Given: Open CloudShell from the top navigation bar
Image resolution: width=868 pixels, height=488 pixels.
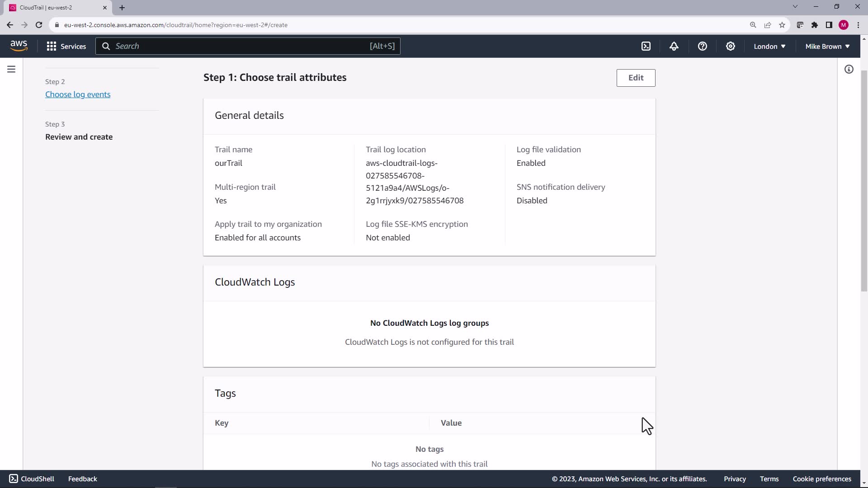Looking at the screenshot, I should pos(646,46).
